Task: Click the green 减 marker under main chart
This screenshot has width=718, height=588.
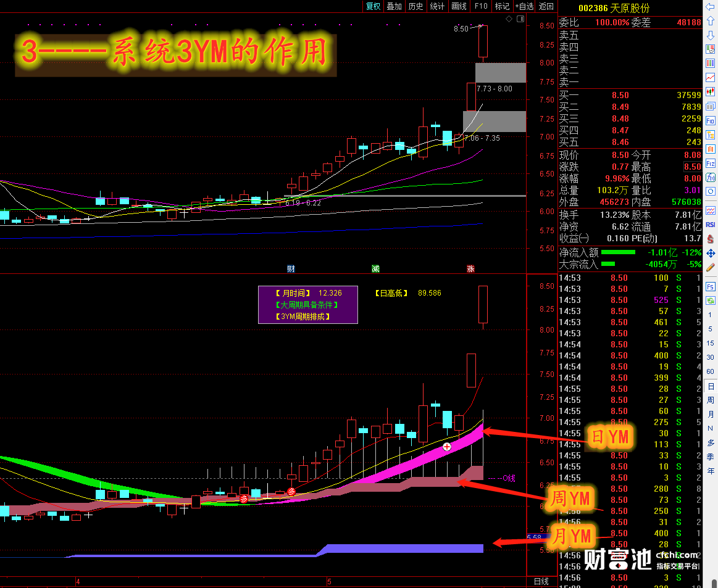Action: pos(375,269)
